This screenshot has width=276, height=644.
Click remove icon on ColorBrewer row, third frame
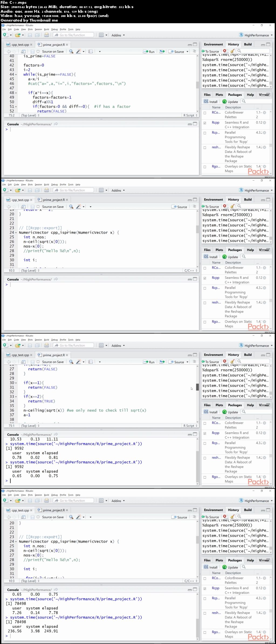coord(264,423)
